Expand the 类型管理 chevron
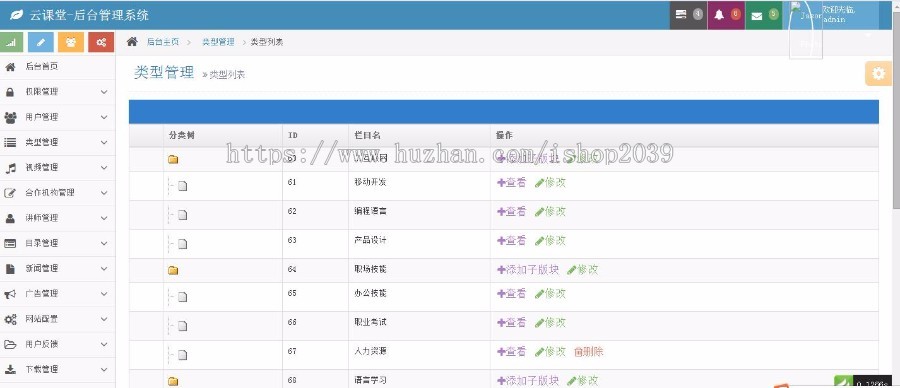This screenshot has height=388, width=900. tap(104, 142)
